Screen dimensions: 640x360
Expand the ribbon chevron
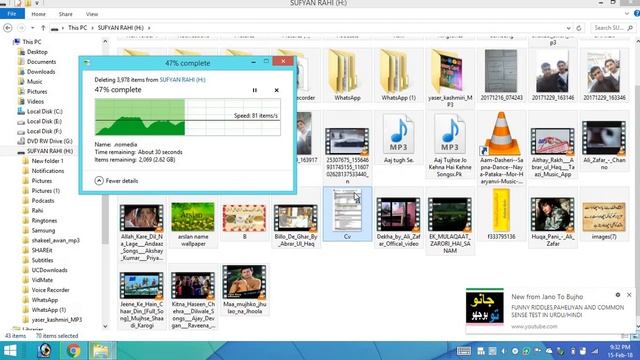click(627, 14)
